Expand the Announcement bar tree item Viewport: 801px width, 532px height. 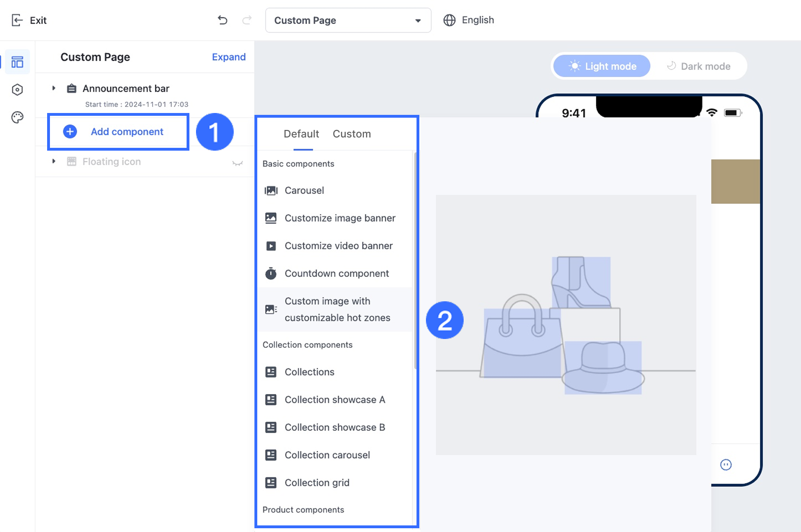[53, 88]
